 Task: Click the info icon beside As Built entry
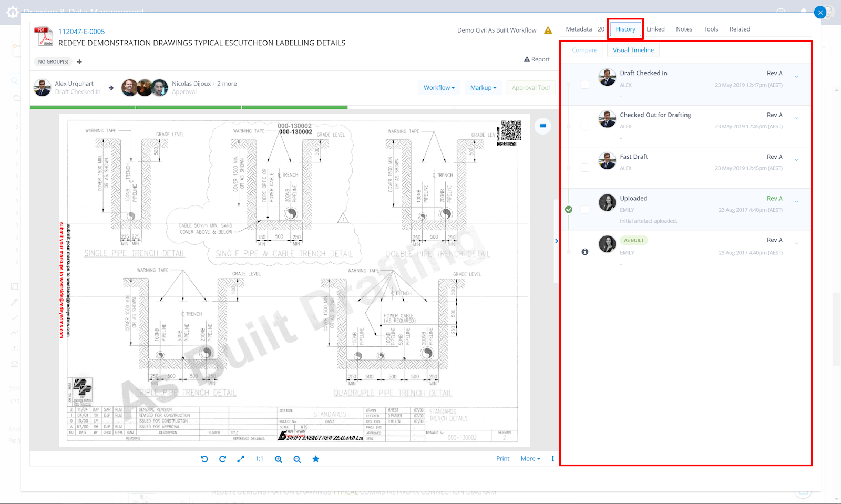click(x=585, y=252)
